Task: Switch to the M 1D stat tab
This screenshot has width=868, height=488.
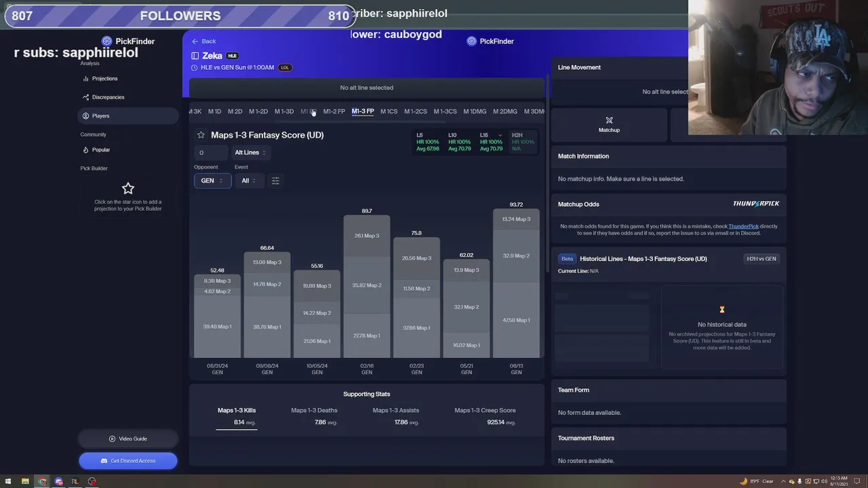Action: click(x=214, y=111)
